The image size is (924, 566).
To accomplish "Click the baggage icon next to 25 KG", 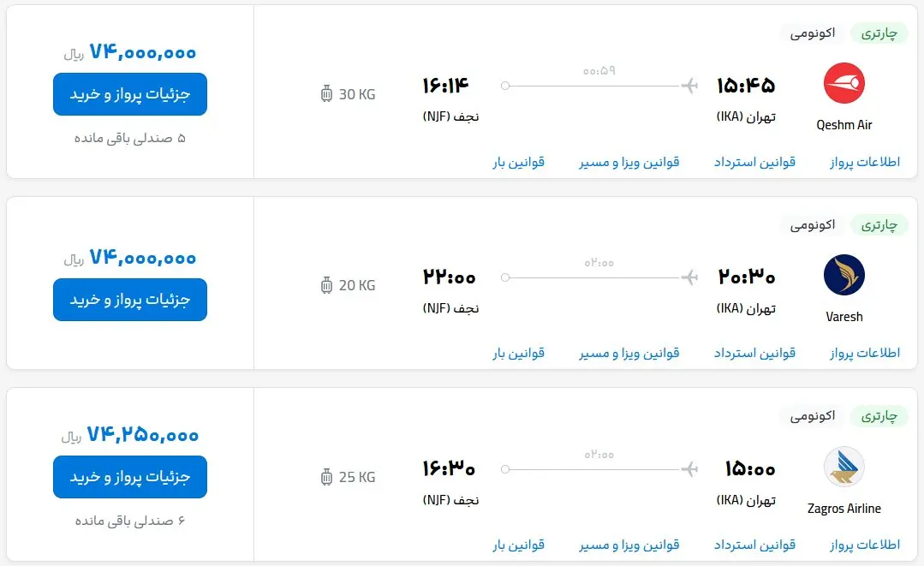I will [326, 477].
